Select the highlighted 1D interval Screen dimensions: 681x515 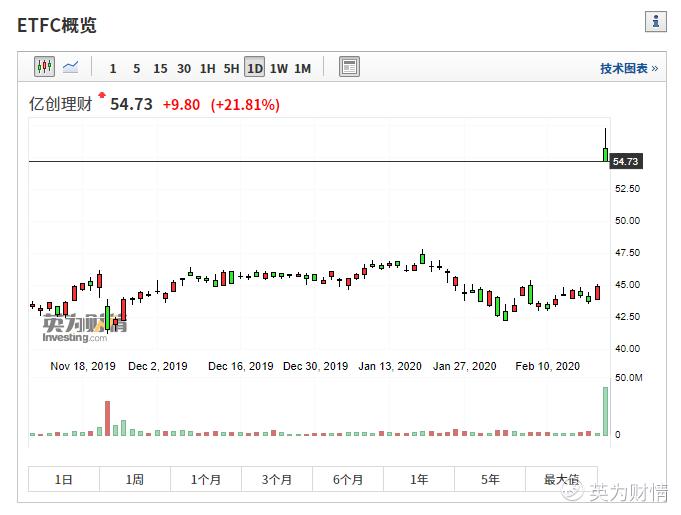[255, 67]
